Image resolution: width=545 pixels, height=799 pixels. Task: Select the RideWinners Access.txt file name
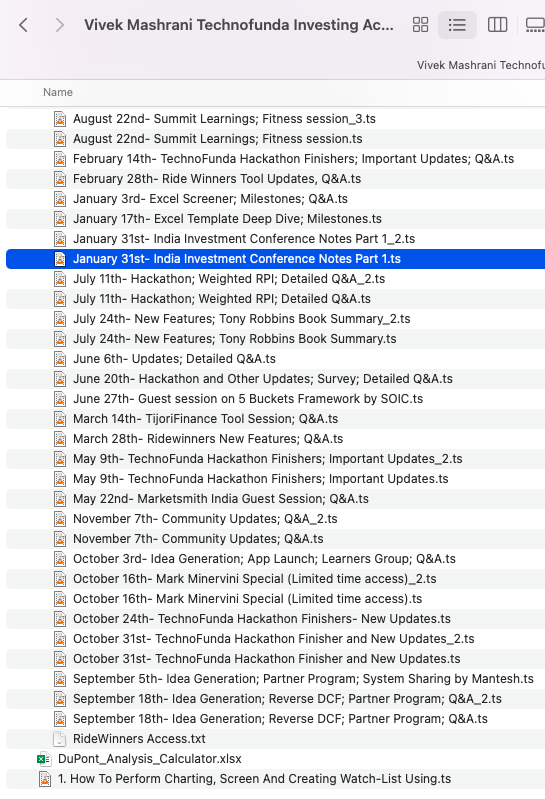pos(139,739)
